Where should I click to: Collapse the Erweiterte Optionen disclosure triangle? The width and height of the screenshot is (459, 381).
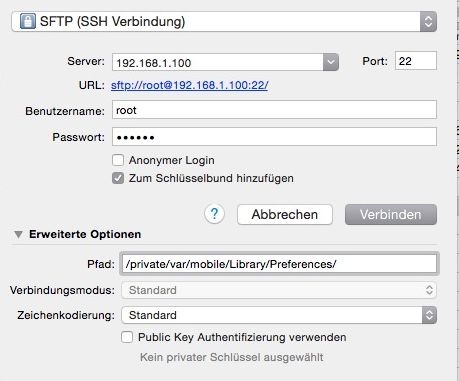point(18,234)
